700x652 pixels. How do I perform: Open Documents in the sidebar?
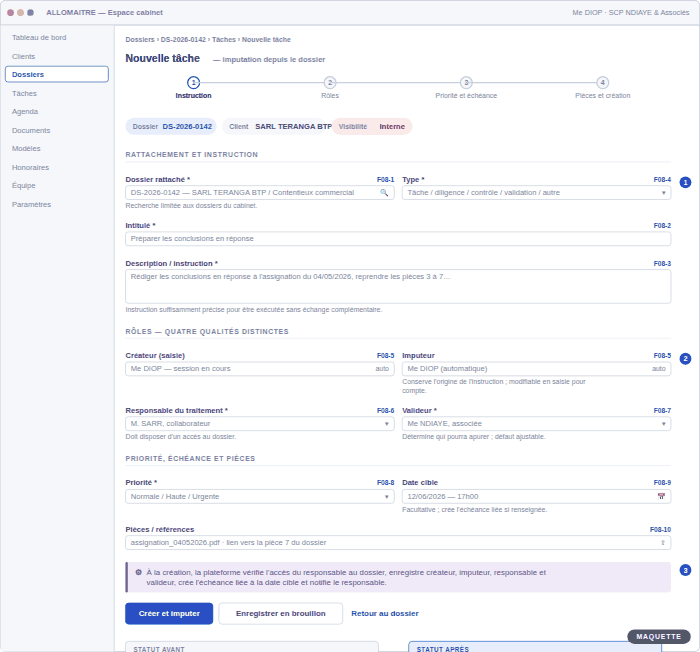coord(31,130)
